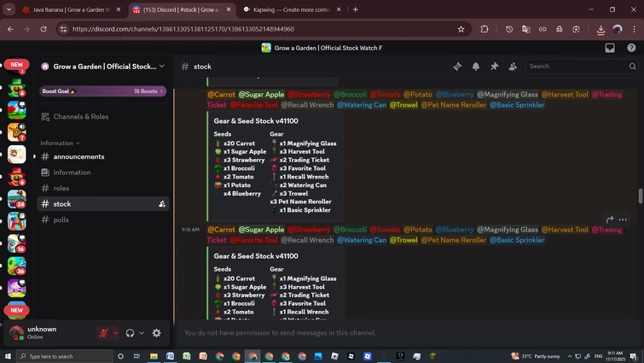Open the announcements channel
644x363 pixels.
(x=102, y=156)
